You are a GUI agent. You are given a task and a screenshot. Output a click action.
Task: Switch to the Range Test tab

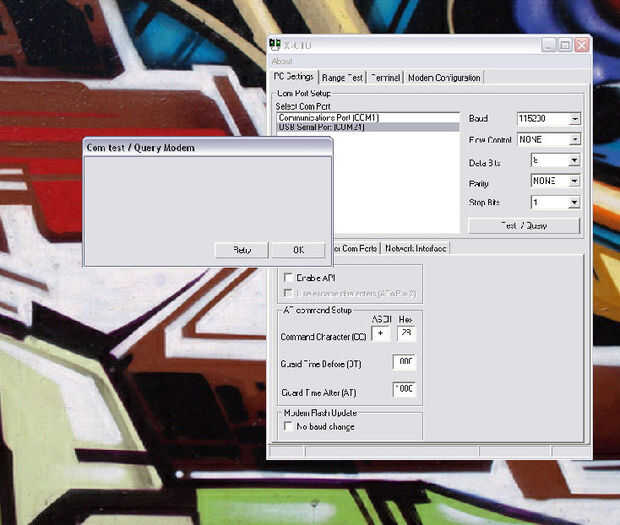click(x=342, y=78)
